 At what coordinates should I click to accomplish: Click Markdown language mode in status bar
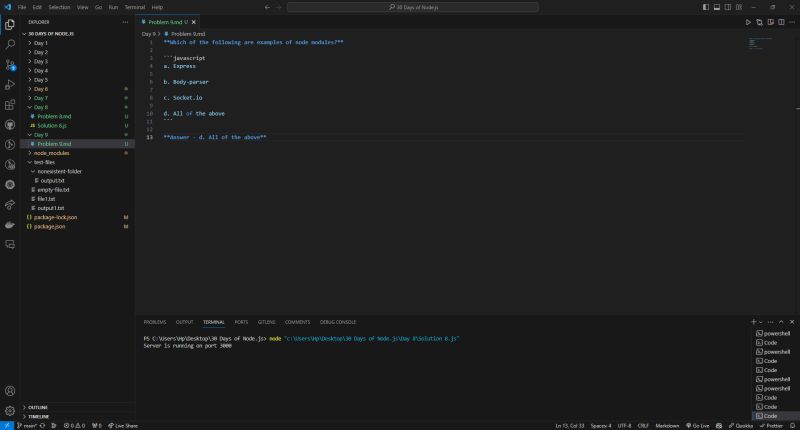click(667, 425)
